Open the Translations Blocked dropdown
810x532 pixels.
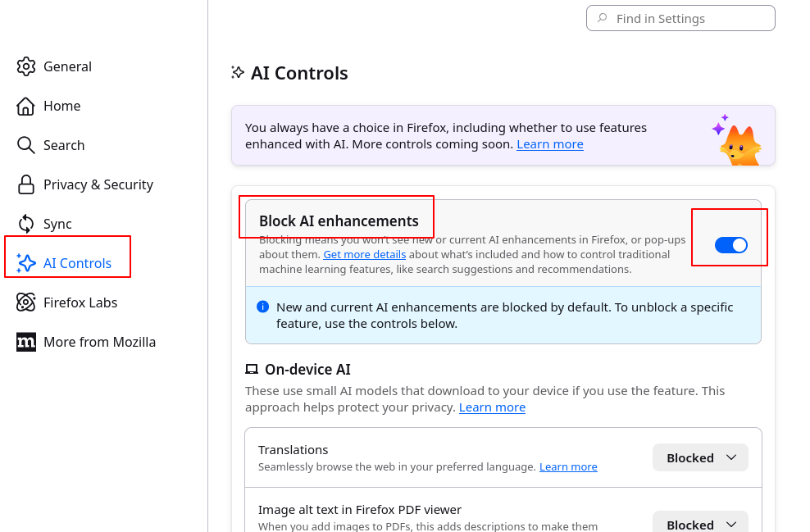point(700,457)
